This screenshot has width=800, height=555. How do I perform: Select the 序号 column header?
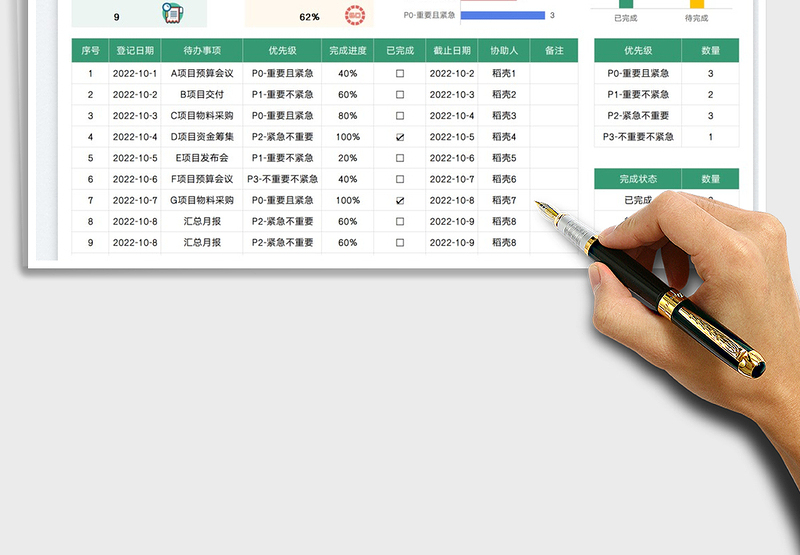click(x=90, y=51)
